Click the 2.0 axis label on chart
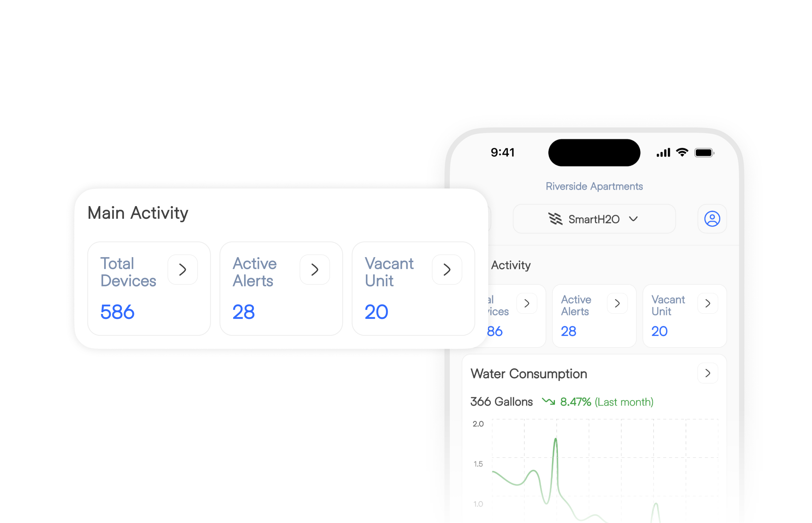 point(478,423)
